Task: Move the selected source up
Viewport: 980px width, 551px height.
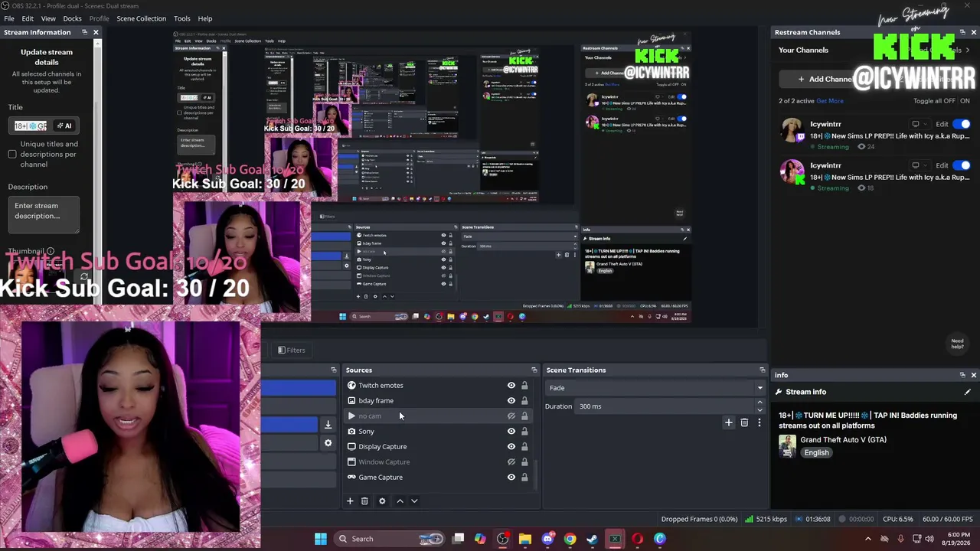Action: (400, 501)
